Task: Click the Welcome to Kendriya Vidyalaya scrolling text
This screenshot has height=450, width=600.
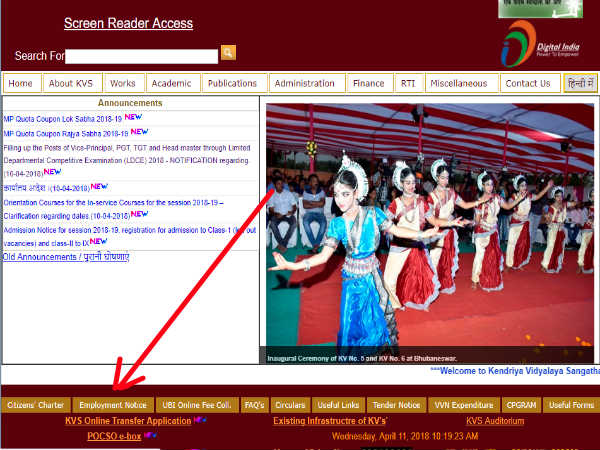Action: (x=515, y=371)
